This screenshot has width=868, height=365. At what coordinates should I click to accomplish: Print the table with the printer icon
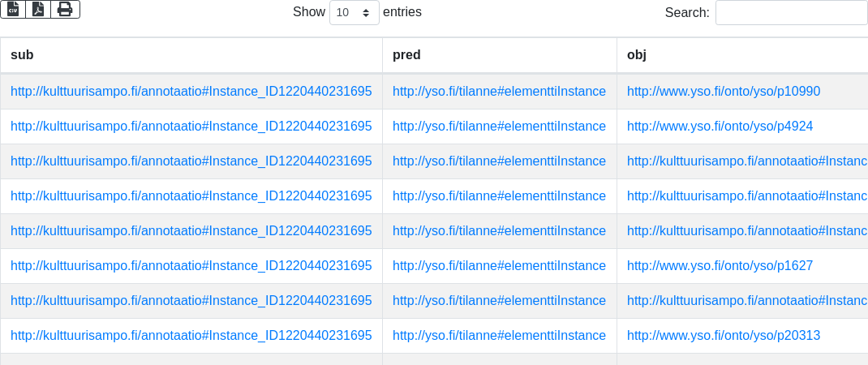65,9
